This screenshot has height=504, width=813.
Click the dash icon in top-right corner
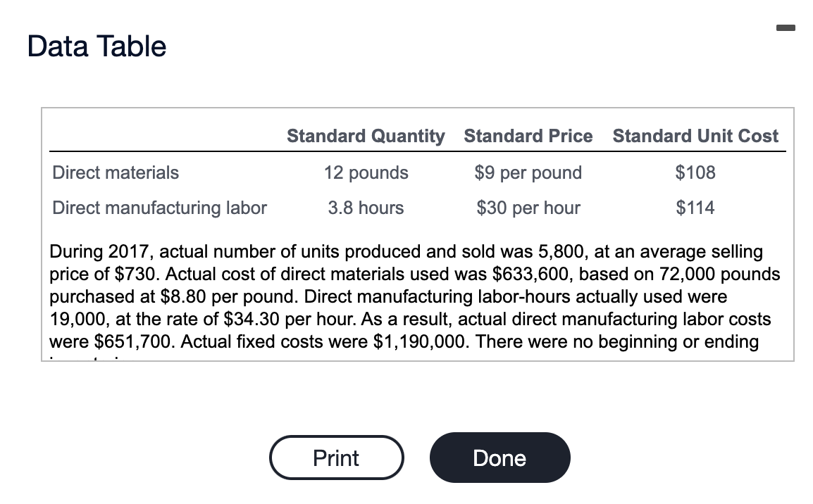(x=786, y=27)
